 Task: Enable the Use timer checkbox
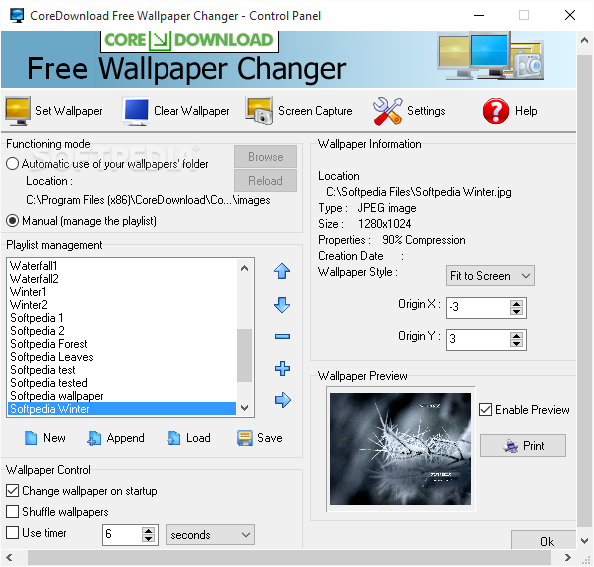[x=13, y=533]
